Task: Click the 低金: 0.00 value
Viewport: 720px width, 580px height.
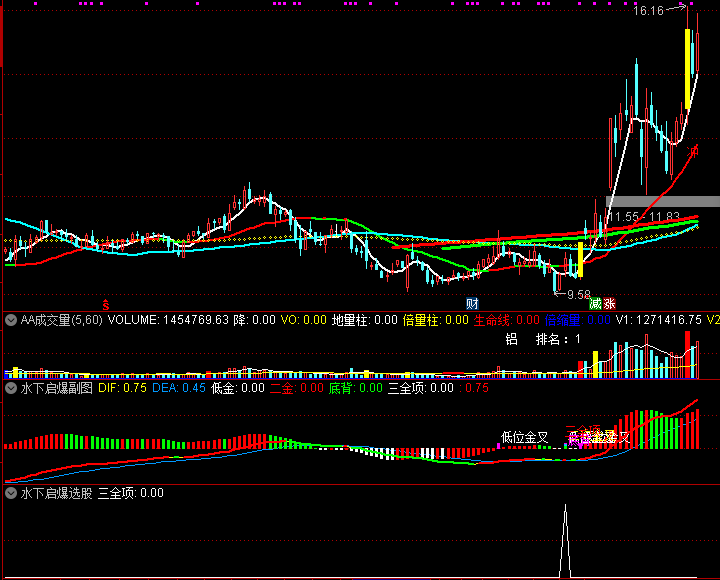Action: pyautogui.click(x=238, y=389)
